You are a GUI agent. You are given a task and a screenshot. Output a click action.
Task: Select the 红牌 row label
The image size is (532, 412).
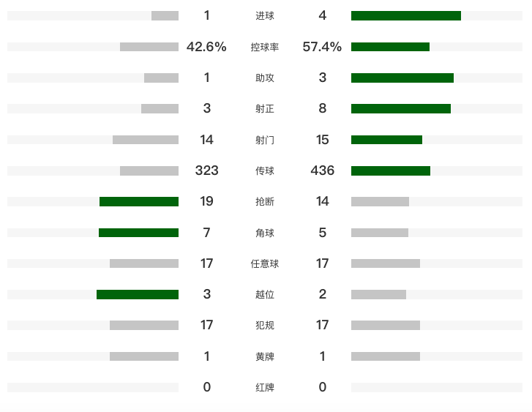[265, 387]
